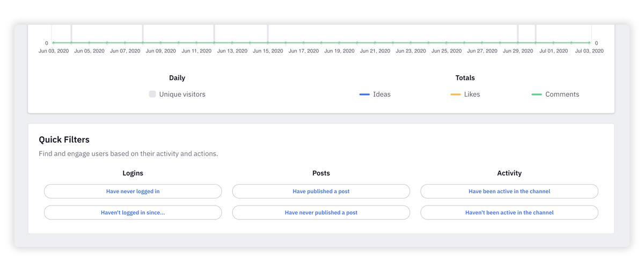Click the yellow Likes color line
The height and width of the screenshot is (271, 644).
click(456, 94)
